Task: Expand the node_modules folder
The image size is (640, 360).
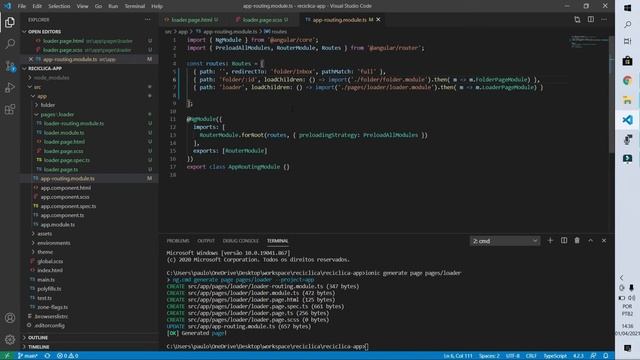Action: pyautogui.click(x=51, y=78)
